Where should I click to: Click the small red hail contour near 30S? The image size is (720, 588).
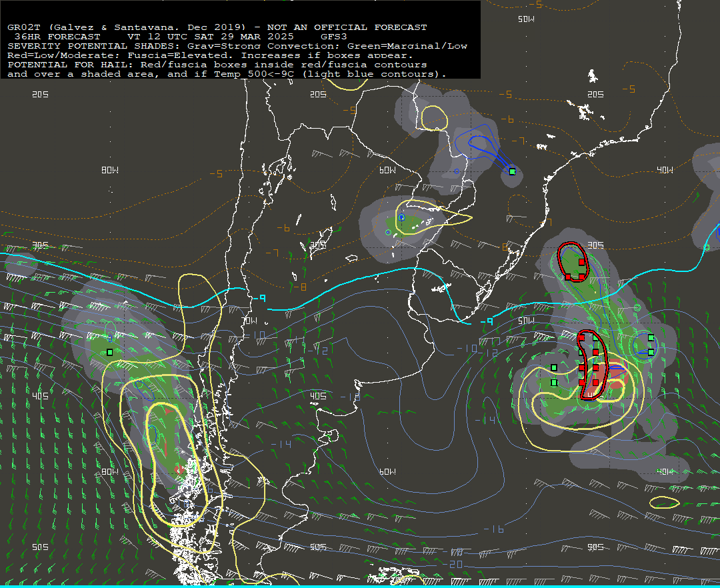click(x=573, y=261)
